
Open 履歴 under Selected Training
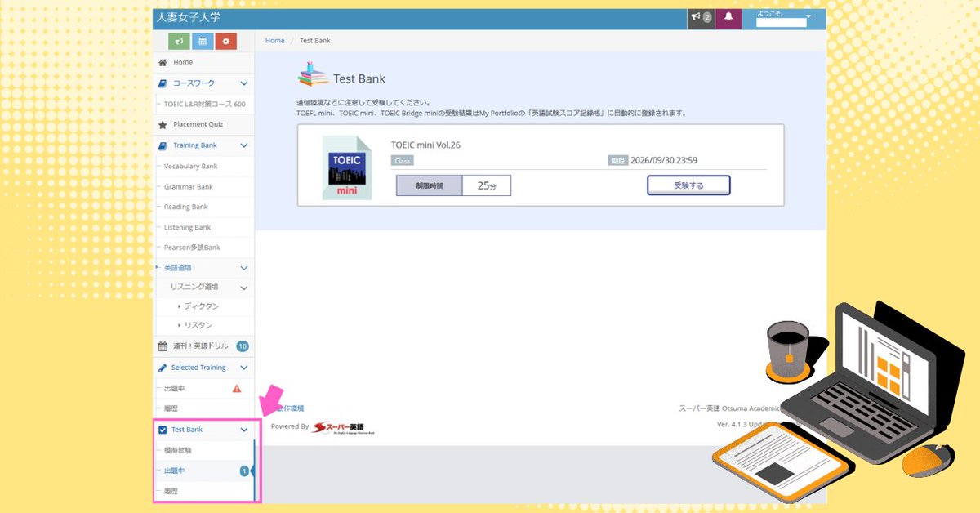point(171,408)
